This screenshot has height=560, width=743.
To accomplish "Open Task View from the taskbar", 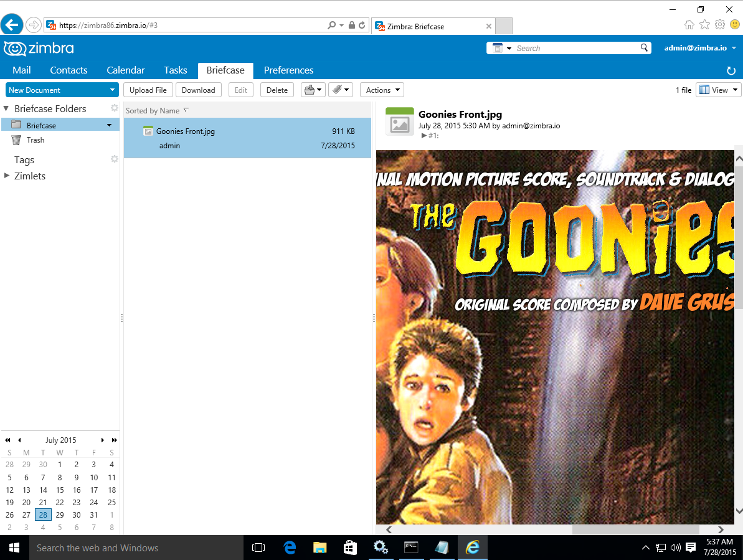I will pyautogui.click(x=258, y=548).
